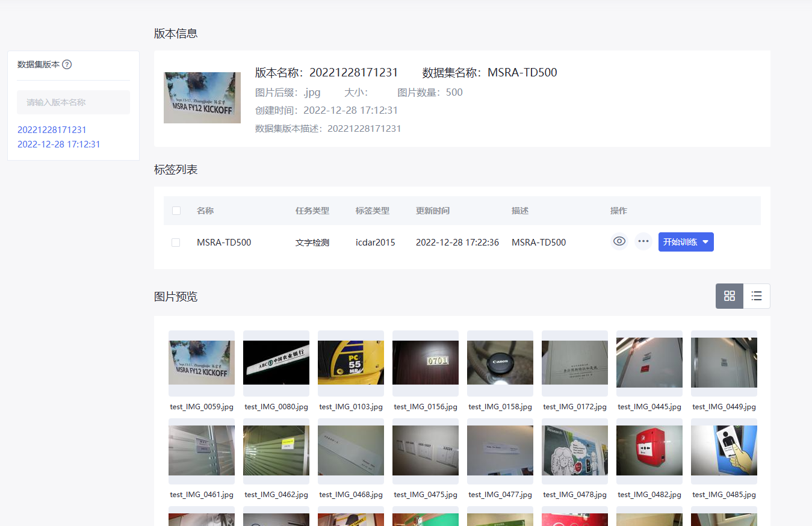Open thumbnail test_IMG_0468.jpg
Image resolution: width=812 pixels, height=526 pixels.
click(x=351, y=451)
